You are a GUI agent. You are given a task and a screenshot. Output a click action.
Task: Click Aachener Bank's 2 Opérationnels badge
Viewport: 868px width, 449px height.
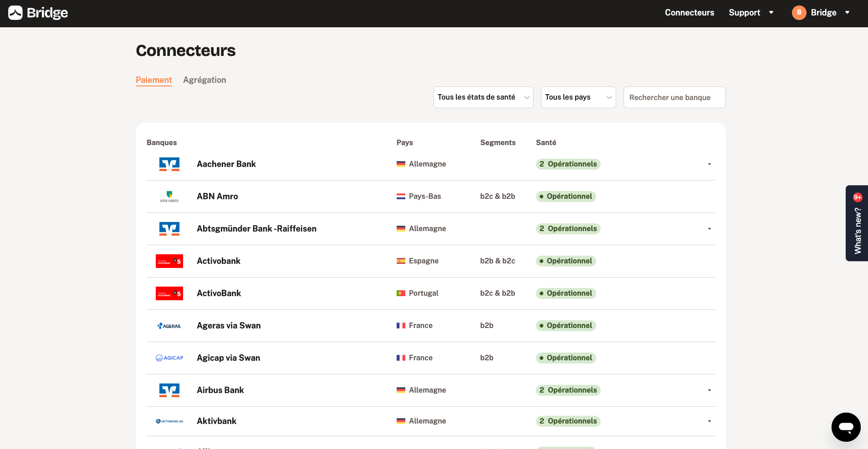pos(568,164)
